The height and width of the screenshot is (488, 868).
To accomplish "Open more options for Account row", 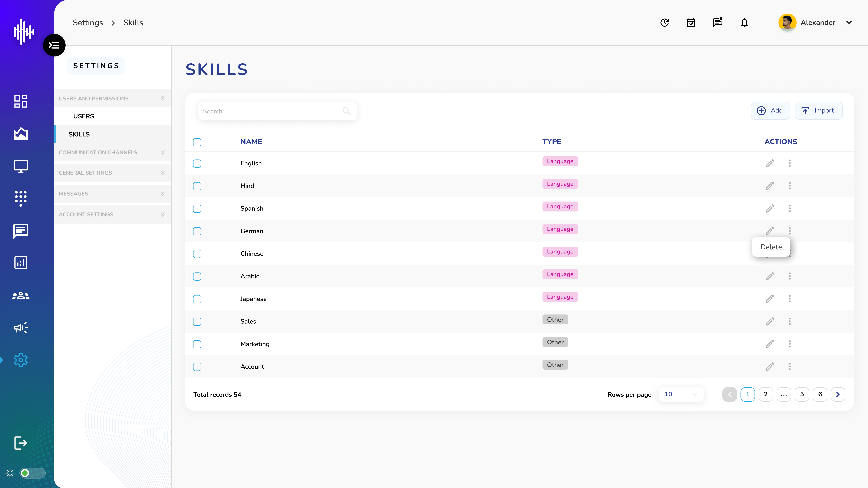I will pos(789,366).
